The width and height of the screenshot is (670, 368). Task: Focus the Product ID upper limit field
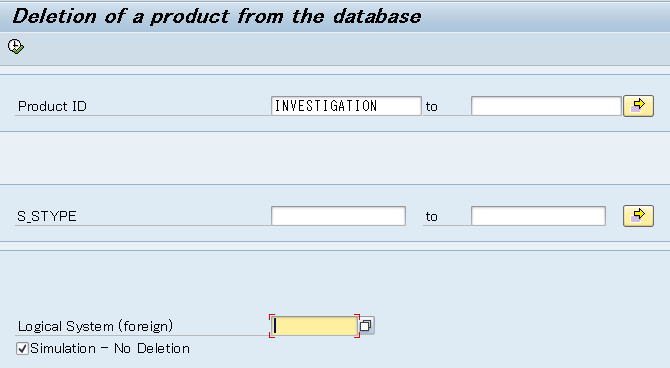(546, 106)
